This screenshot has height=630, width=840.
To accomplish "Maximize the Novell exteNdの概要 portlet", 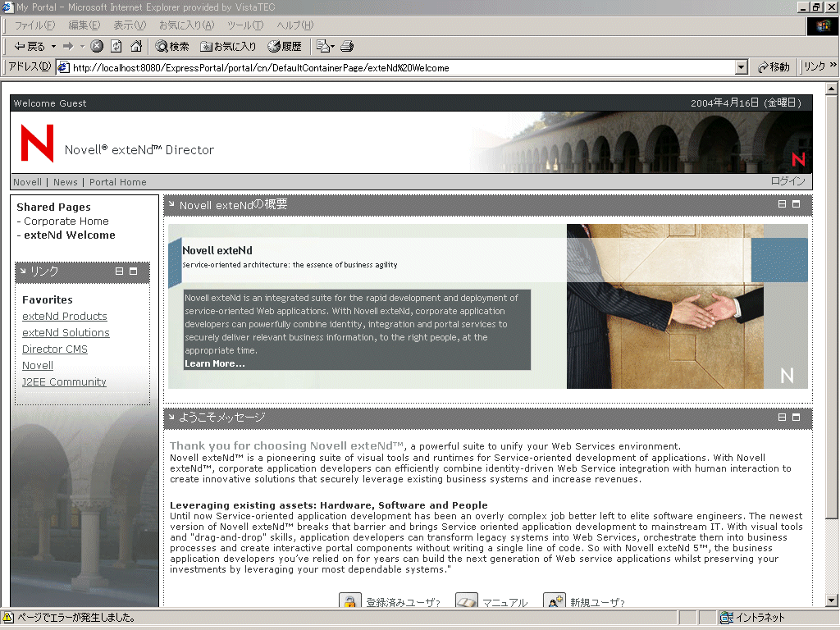I will pyautogui.click(x=796, y=204).
